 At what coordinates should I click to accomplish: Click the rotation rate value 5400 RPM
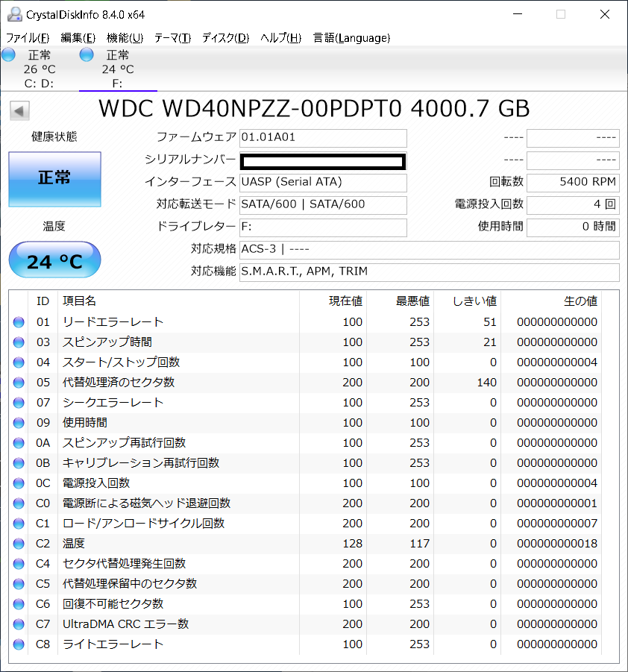[x=573, y=183]
